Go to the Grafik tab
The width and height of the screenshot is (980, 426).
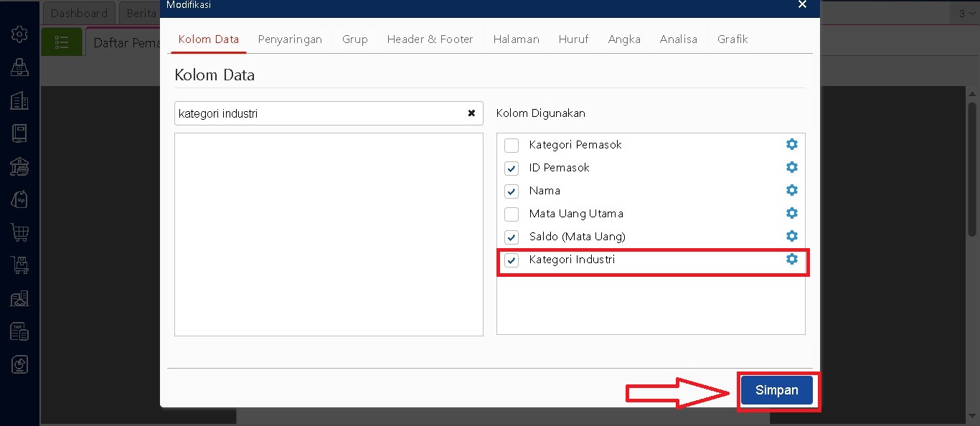coord(732,39)
